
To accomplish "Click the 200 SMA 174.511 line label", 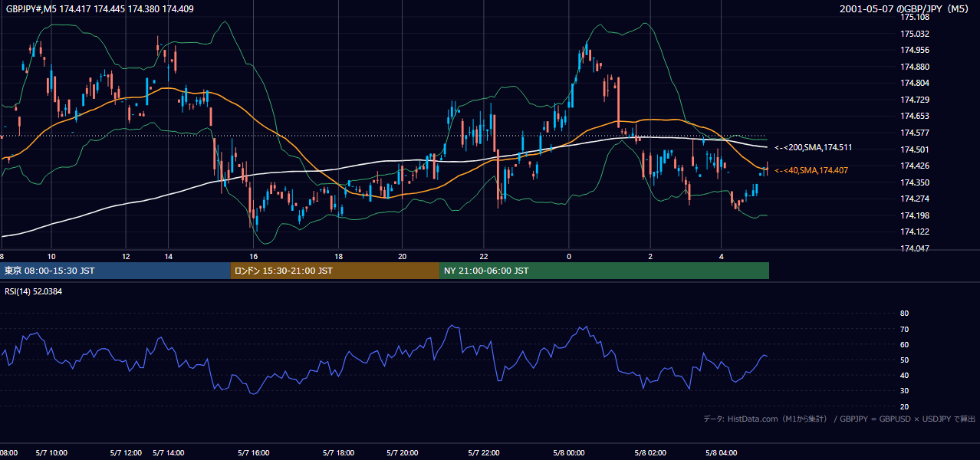I will pos(813,147).
